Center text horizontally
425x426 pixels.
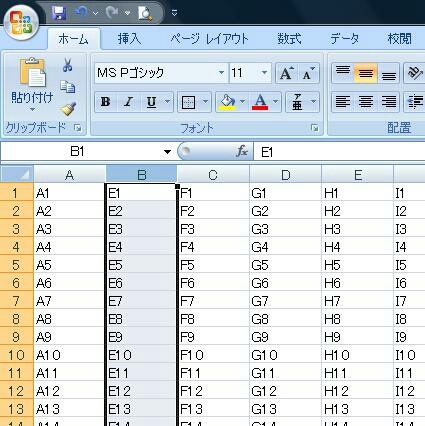pyautogui.click(x=365, y=102)
